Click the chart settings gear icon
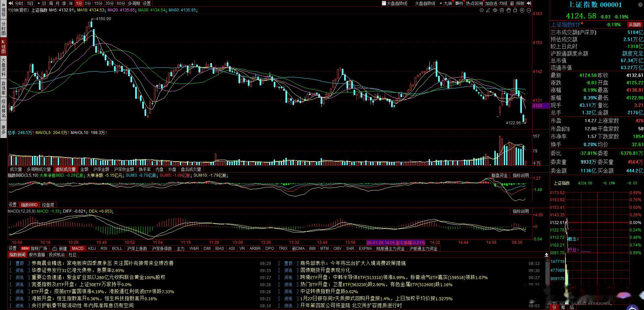Image resolution: width=644 pixels, height=310 pixels. (482, 10)
